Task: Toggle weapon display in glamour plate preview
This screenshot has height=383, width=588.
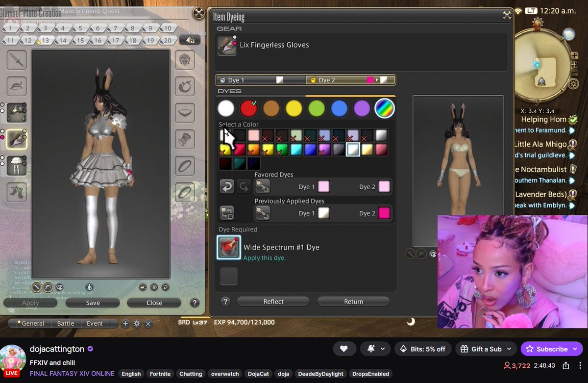Action: [38, 287]
